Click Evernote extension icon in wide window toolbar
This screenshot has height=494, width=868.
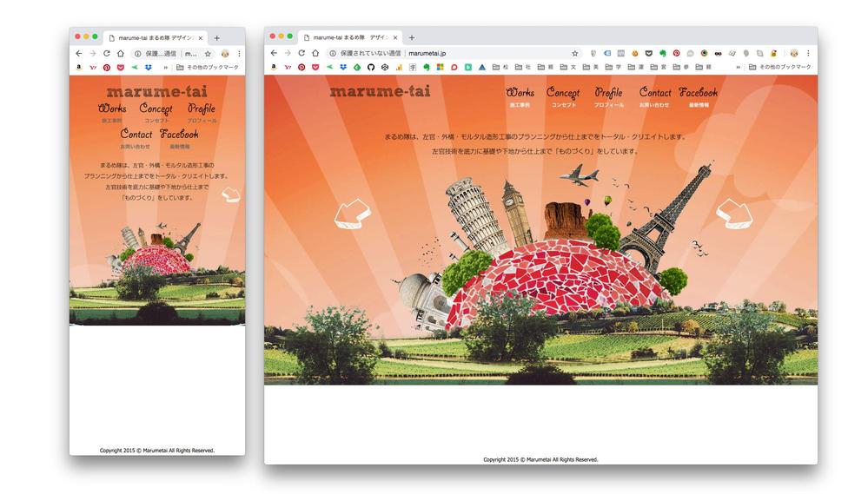point(663,53)
